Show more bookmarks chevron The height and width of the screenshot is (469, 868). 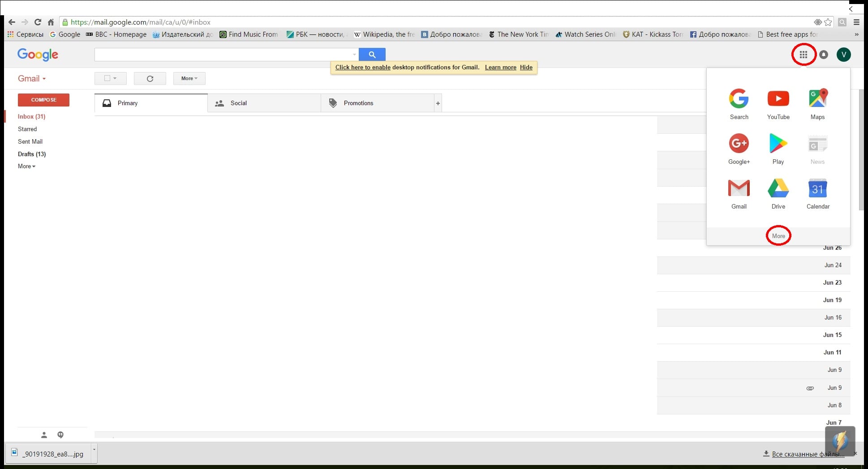click(856, 34)
